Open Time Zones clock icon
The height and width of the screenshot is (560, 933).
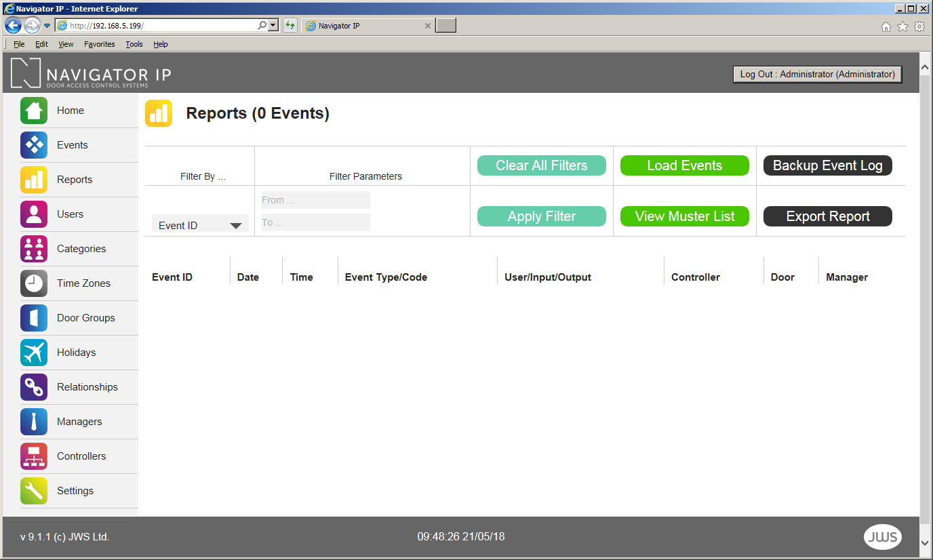(x=34, y=283)
